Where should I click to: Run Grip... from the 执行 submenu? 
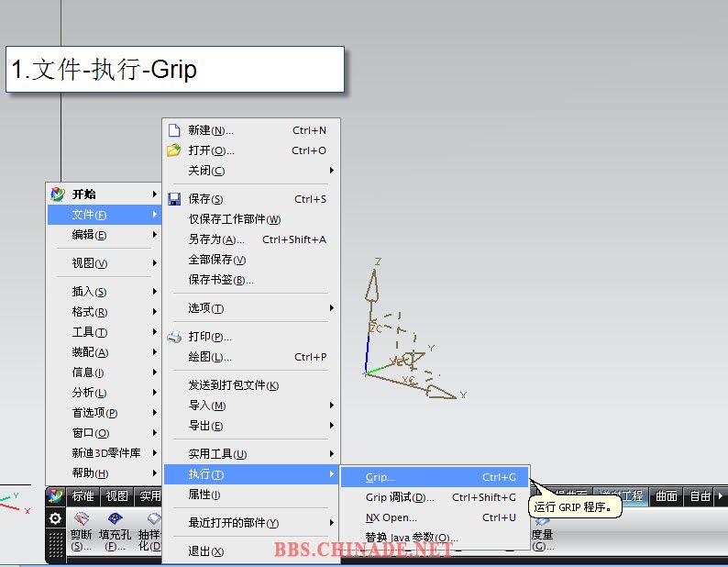point(435,477)
